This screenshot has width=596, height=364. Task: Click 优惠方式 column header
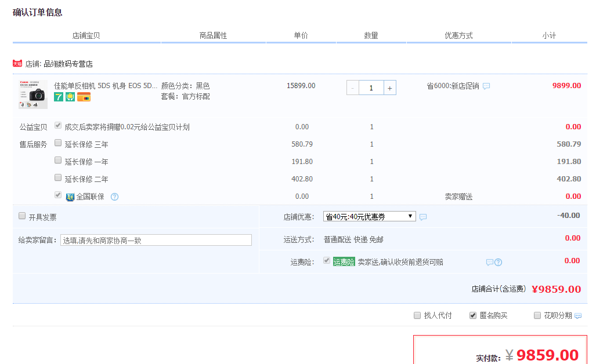(x=459, y=35)
